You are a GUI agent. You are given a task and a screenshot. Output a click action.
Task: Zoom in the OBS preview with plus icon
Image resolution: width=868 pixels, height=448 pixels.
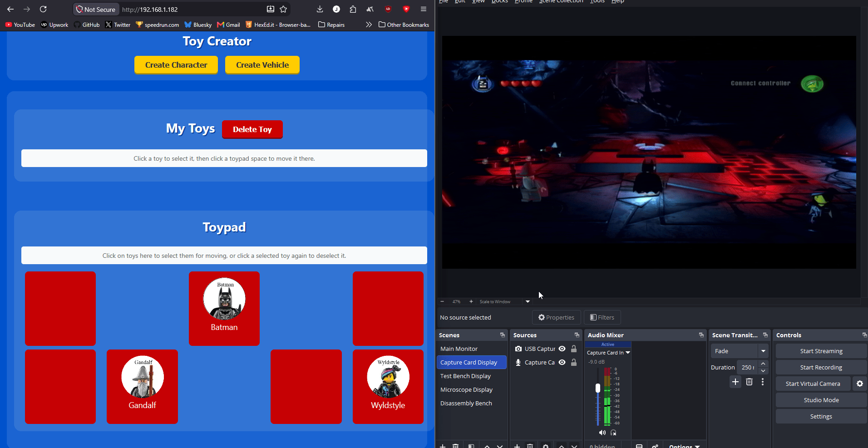pos(471,301)
